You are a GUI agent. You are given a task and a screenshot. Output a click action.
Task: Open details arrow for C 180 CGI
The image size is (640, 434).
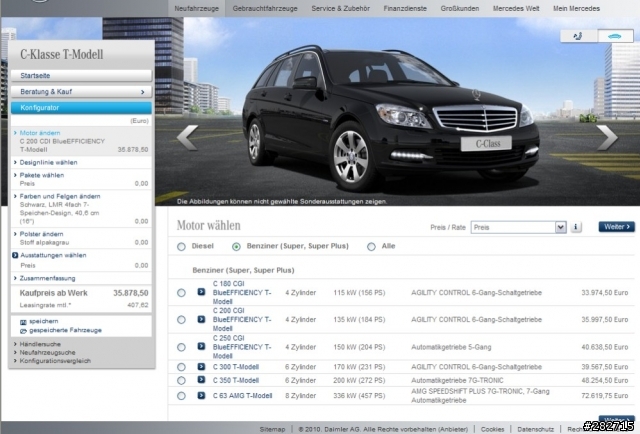(201, 292)
